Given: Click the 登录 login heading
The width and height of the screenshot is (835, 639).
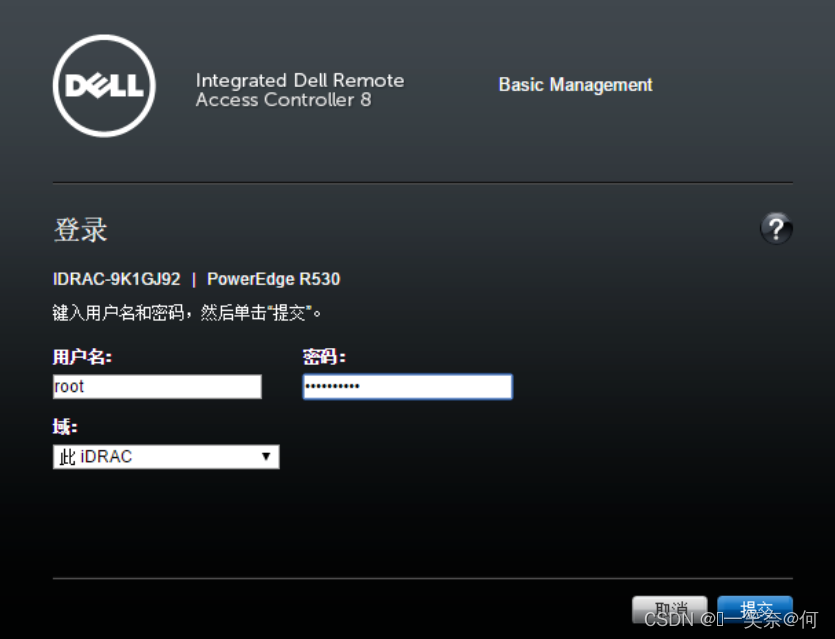Looking at the screenshot, I should pos(80,230).
